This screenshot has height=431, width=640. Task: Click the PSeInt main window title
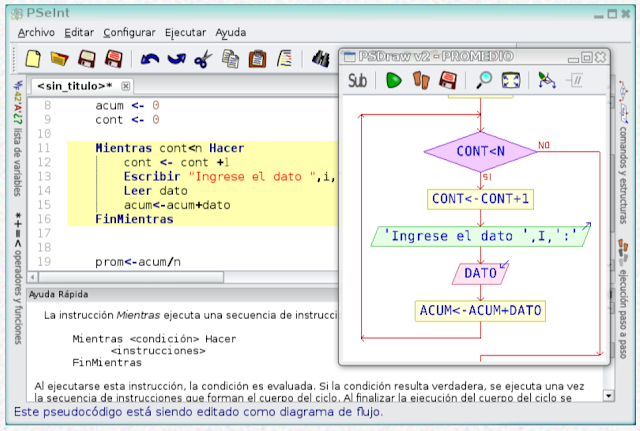(48, 13)
